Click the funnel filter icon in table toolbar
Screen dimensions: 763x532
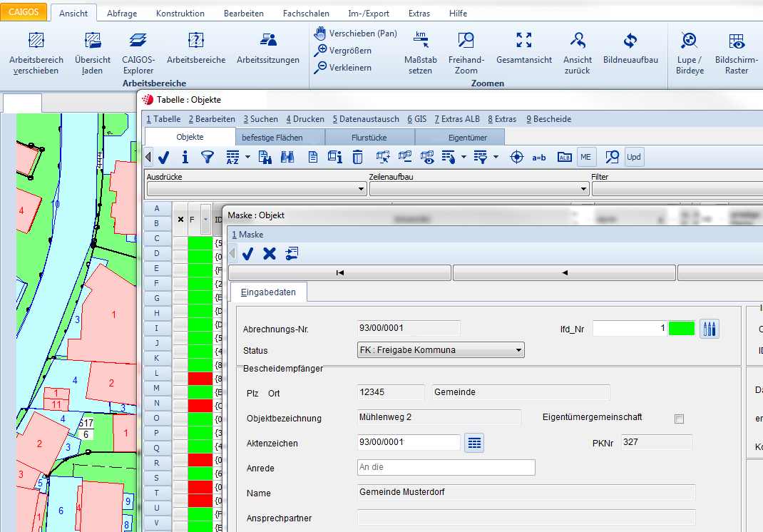click(x=207, y=157)
